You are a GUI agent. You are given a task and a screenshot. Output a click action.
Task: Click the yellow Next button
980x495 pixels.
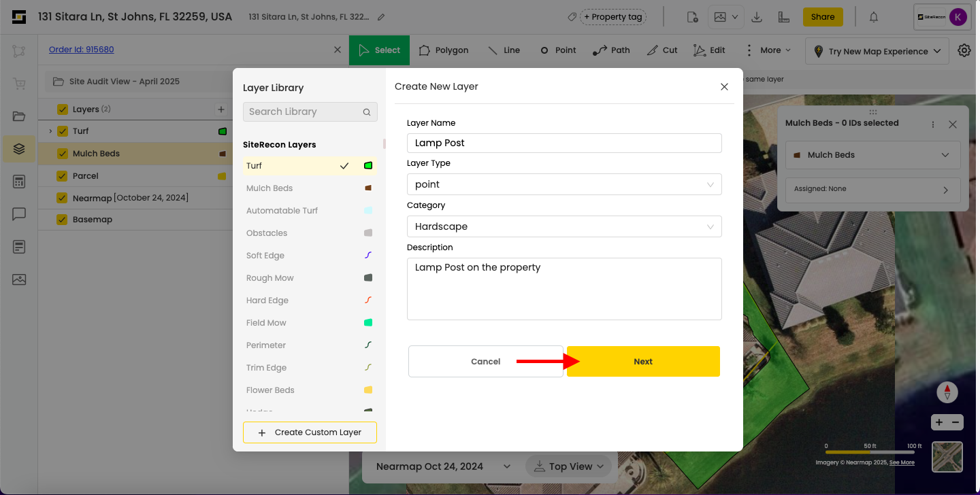pyautogui.click(x=643, y=362)
